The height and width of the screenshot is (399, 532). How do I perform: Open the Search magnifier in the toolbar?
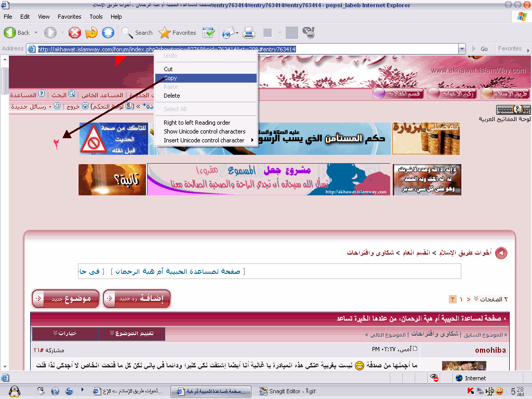click(x=127, y=33)
